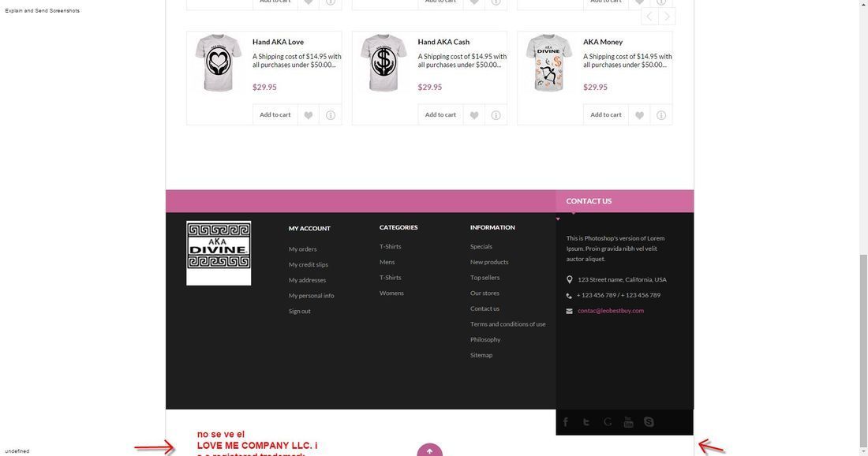Open the Philosophy link
The height and width of the screenshot is (456, 868).
click(485, 340)
